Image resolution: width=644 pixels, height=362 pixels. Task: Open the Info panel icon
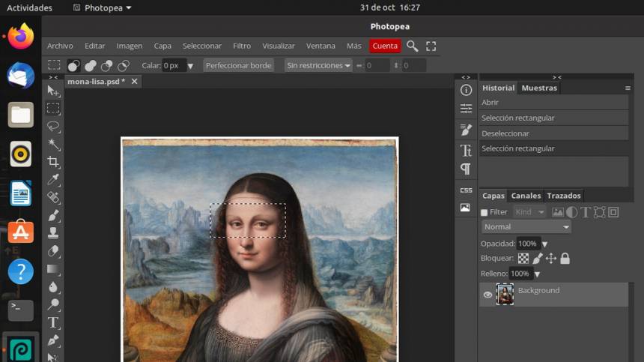tap(466, 90)
